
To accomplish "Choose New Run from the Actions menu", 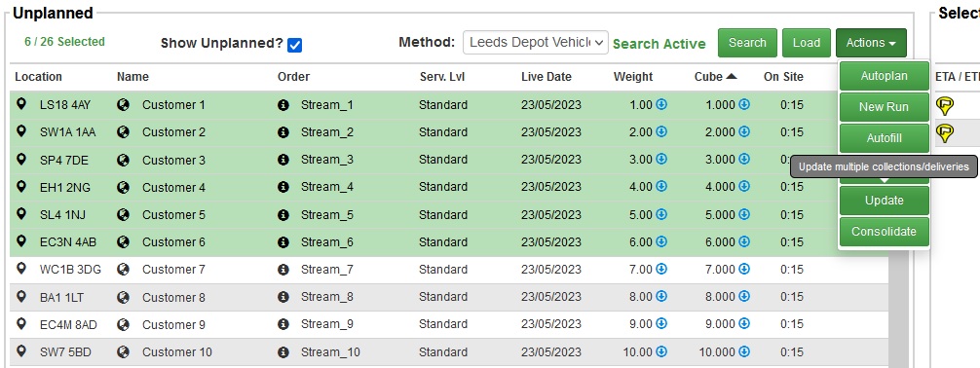I will click(x=884, y=107).
